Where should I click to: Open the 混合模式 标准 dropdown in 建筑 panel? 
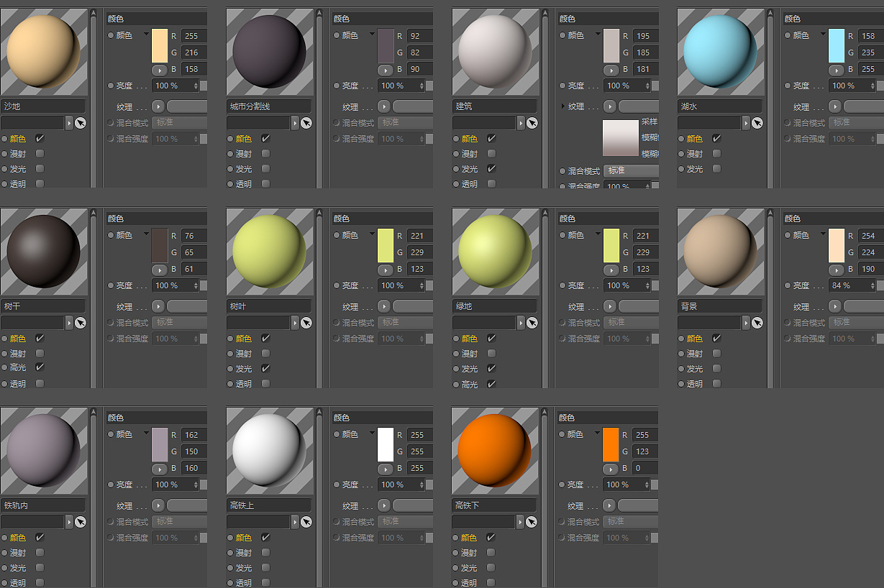click(x=632, y=170)
